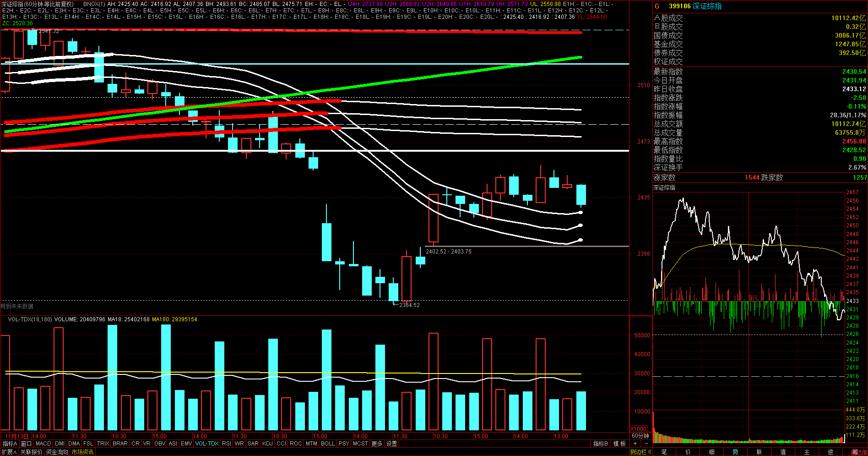Image resolution: width=868 pixels, height=456 pixels.
Task: Switch to the ASI indicator
Action: pos(173,444)
